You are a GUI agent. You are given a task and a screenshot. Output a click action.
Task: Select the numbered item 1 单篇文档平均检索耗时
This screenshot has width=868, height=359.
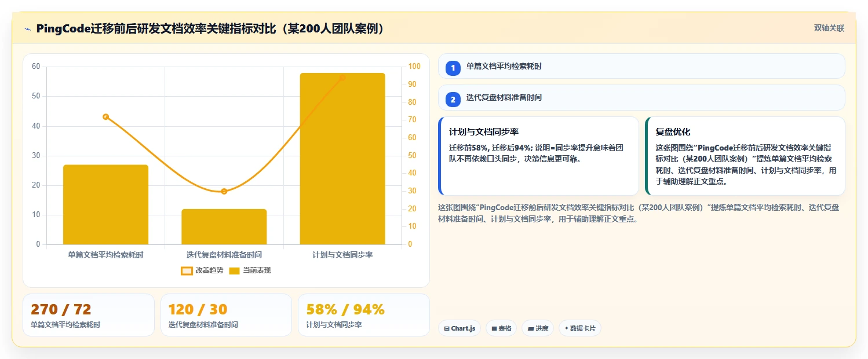641,66
